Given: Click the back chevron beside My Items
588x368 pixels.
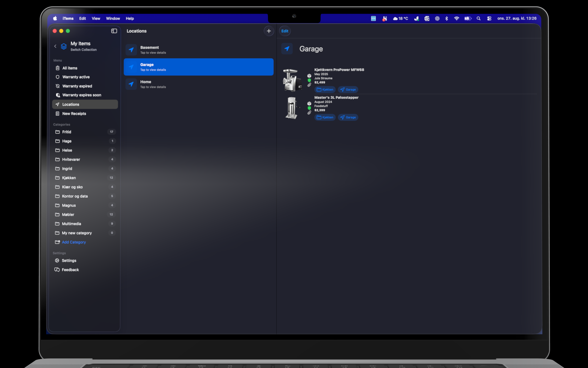Looking at the screenshot, I should (x=55, y=46).
